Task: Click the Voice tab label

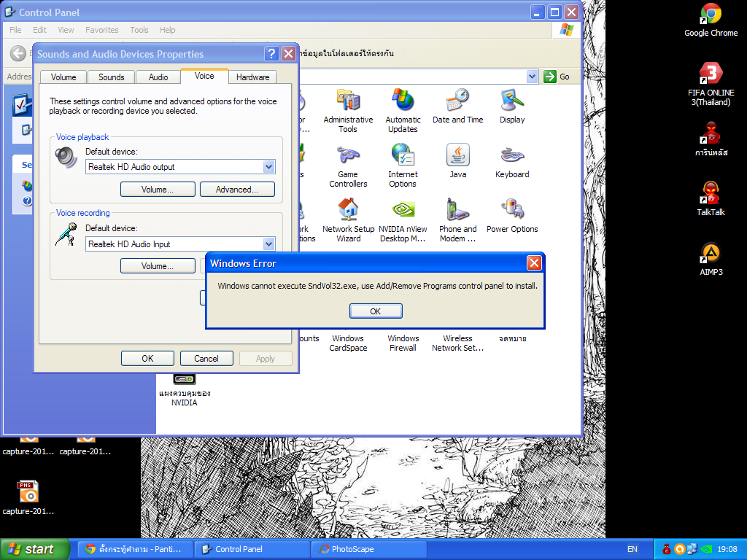Action: click(204, 76)
